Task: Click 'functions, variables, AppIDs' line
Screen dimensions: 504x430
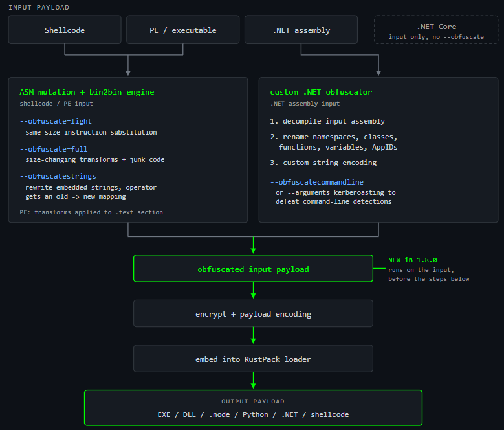Action: [x=338, y=147]
